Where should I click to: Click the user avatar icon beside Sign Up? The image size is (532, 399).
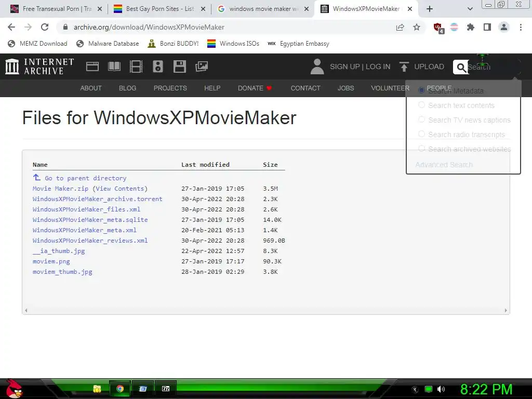pos(317,66)
